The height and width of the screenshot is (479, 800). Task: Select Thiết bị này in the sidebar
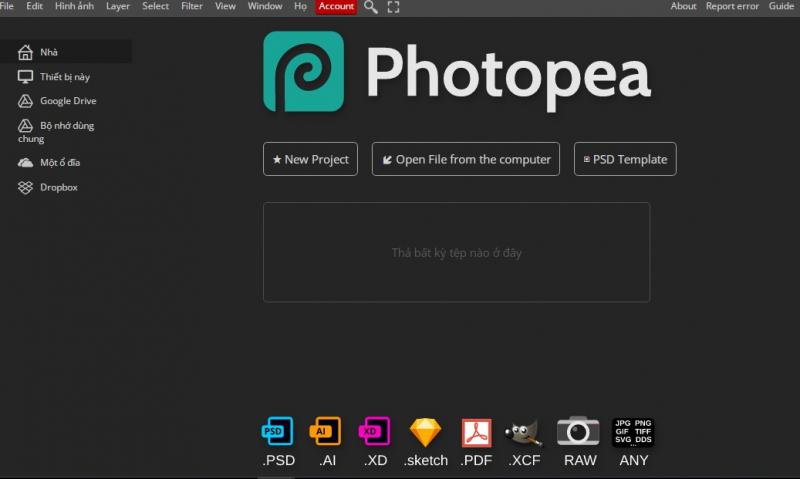pos(66,77)
